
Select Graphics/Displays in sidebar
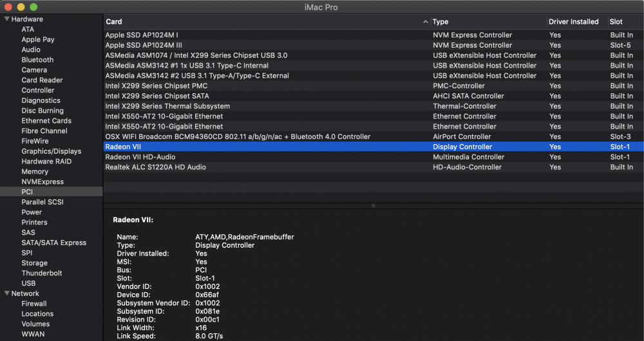click(x=52, y=151)
